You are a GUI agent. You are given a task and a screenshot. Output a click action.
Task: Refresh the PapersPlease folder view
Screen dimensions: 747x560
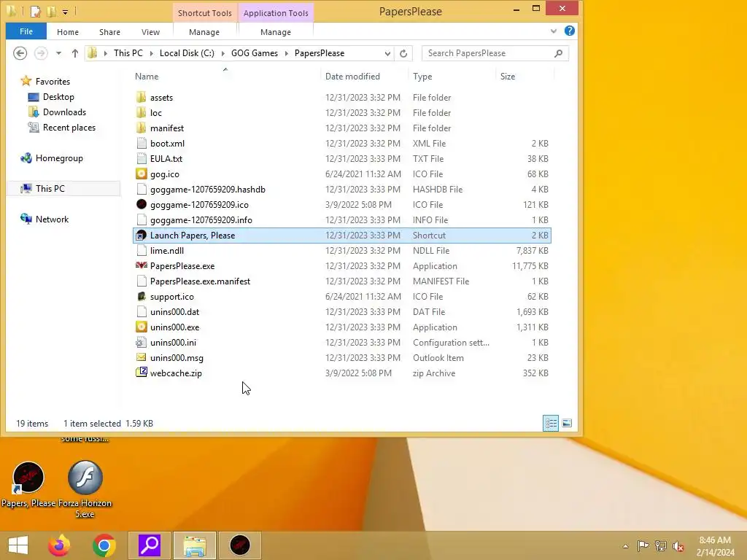click(403, 53)
